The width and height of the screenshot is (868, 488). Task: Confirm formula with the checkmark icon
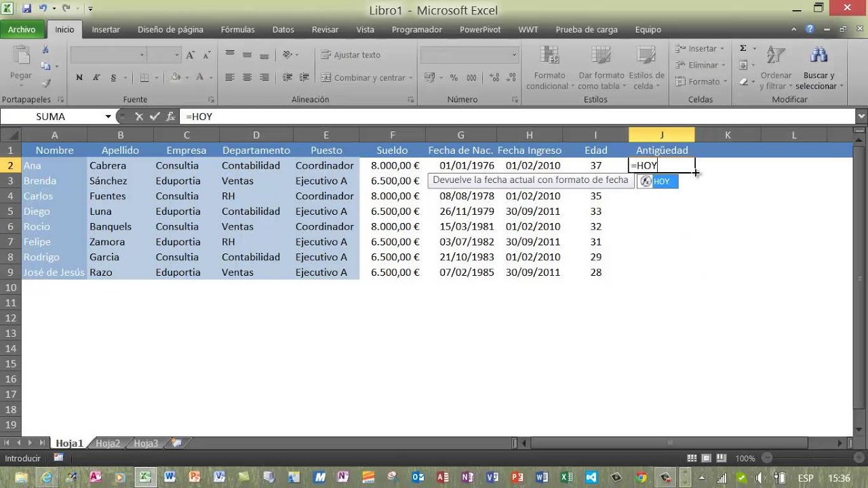coord(155,117)
